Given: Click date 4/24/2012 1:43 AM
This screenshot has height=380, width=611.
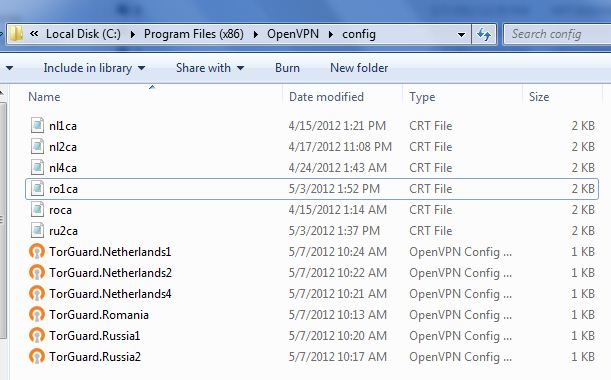Looking at the screenshot, I should coord(338,168).
